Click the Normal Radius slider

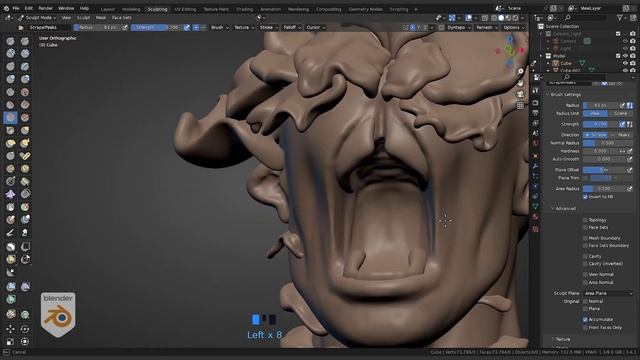coord(608,143)
